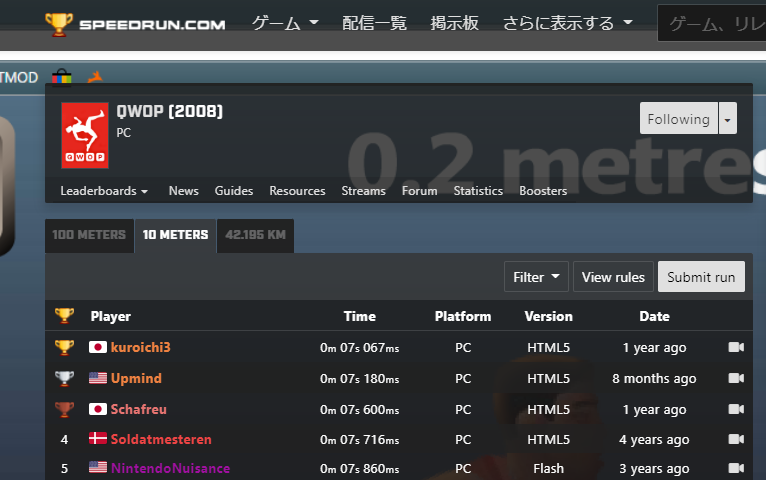Viewport: 766px width, 480px height.
Task: Open the Guides section
Action: coord(234,191)
